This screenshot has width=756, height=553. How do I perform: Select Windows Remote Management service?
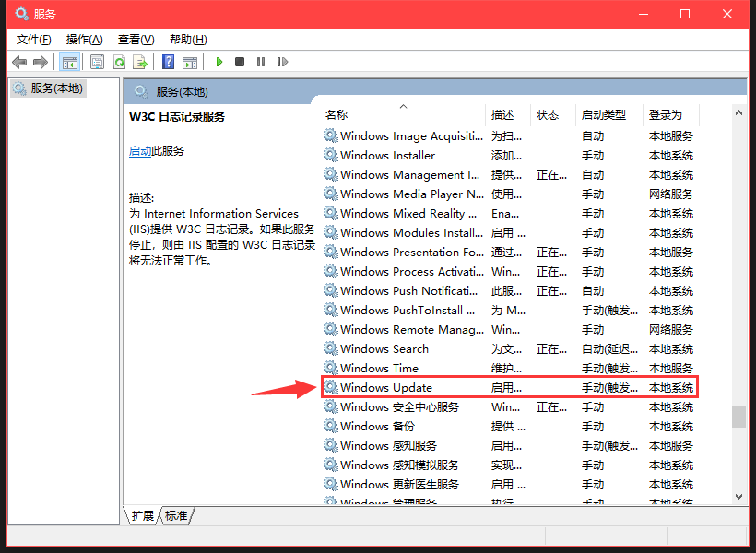(510, 330)
